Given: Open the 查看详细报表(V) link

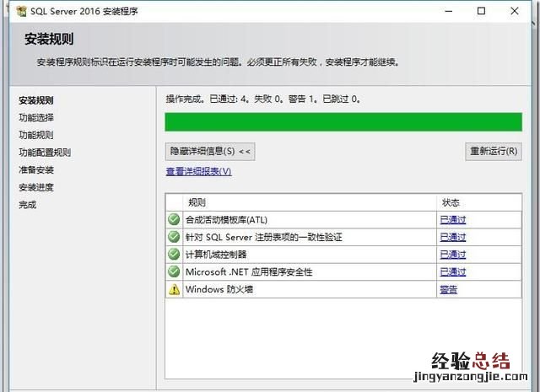Looking at the screenshot, I should click(x=199, y=171).
